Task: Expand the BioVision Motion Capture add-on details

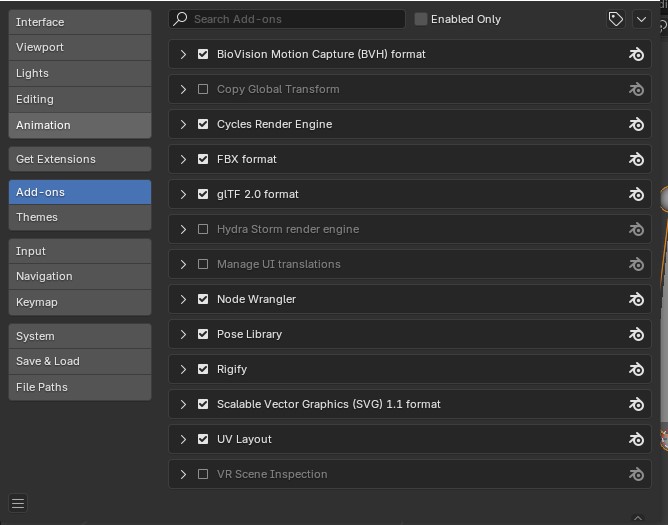Action: (183, 54)
